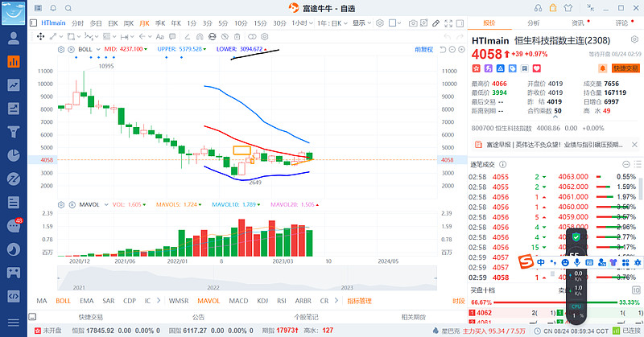The width and height of the screenshot is (644, 337).
Task: Select the move crosshair drawing tool
Action: pos(41,36)
